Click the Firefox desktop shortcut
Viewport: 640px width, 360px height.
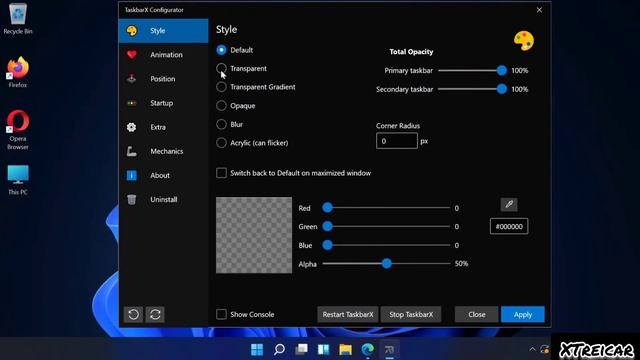[x=18, y=73]
